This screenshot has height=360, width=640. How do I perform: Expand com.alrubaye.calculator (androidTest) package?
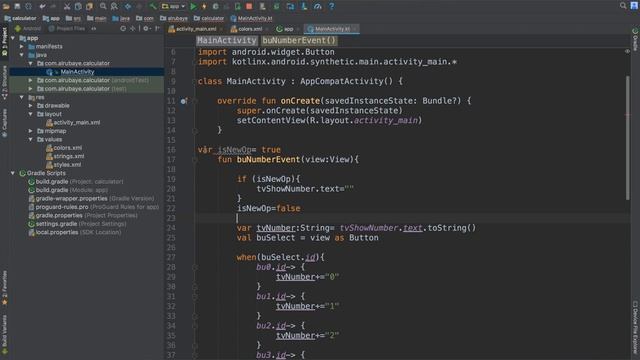pyautogui.click(x=31, y=80)
